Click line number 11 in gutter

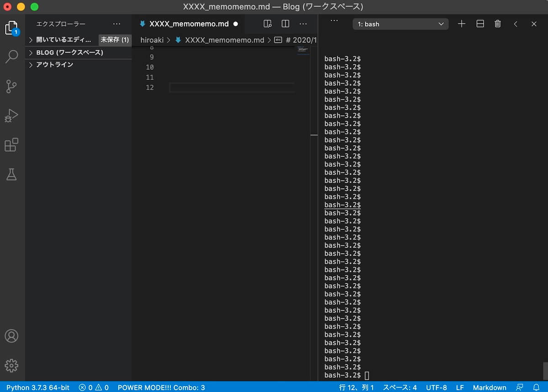150,77
